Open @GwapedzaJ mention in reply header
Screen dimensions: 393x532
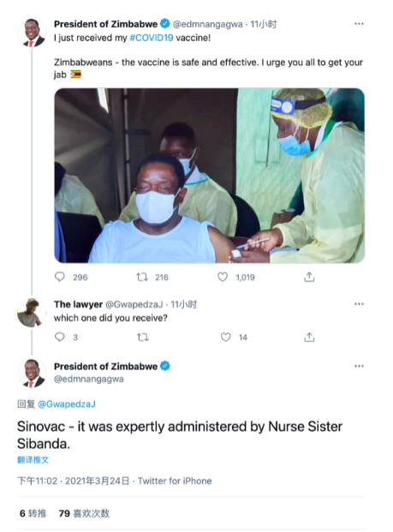click(67, 404)
